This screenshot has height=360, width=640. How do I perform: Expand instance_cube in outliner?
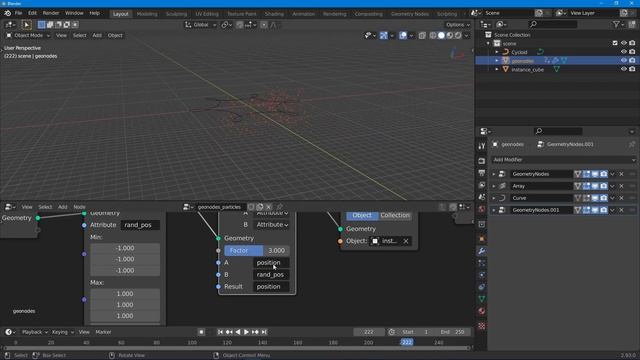[x=497, y=69]
